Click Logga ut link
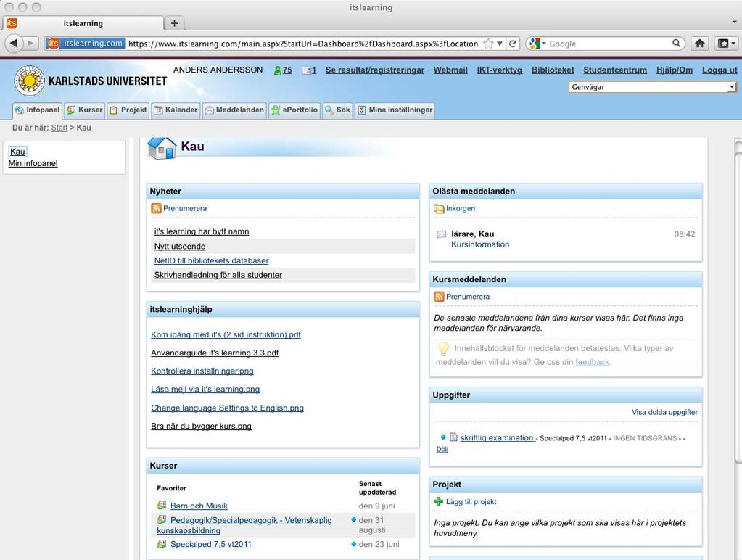The image size is (742, 560). tap(720, 70)
